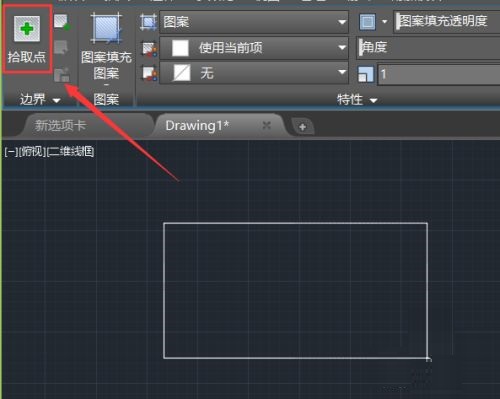The width and height of the screenshot is (500, 399).
Task: Click the greyed remove boundary objects icon
Action: click(61, 47)
